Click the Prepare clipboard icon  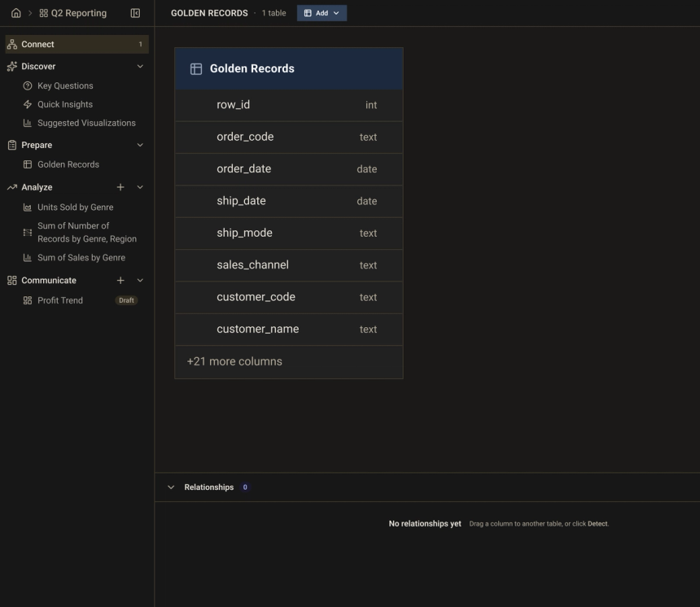(x=12, y=145)
